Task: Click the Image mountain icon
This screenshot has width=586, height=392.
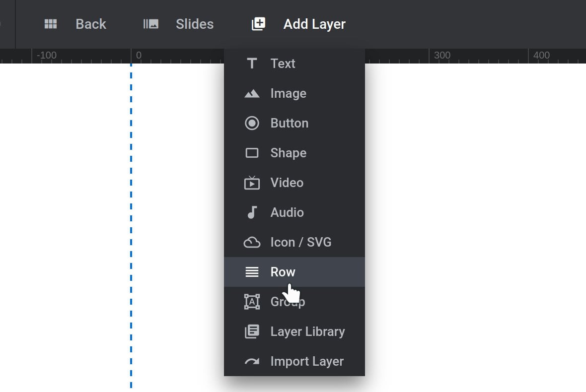Action: [x=252, y=93]
